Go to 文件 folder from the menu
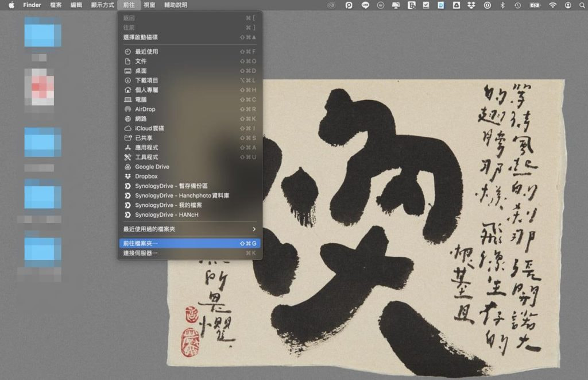The width and height of the screenshot is (588, 380). [x=189, y=61]
